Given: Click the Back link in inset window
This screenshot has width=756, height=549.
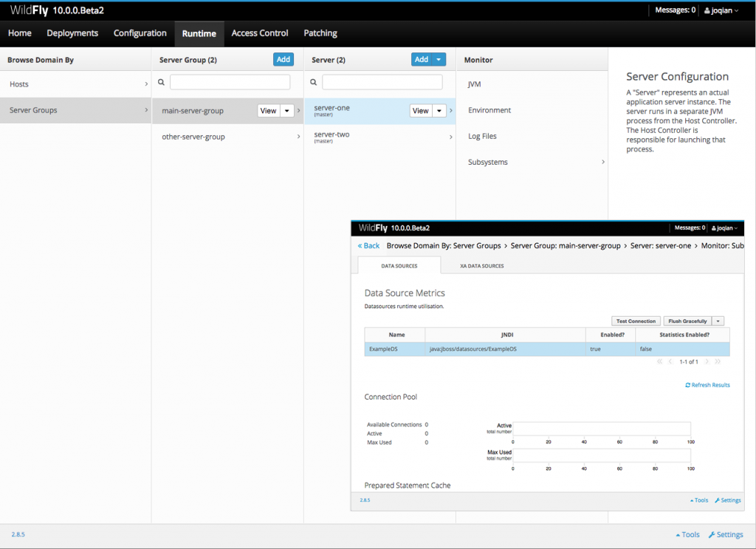Looking at the screenshot, I should coord(368,245).
